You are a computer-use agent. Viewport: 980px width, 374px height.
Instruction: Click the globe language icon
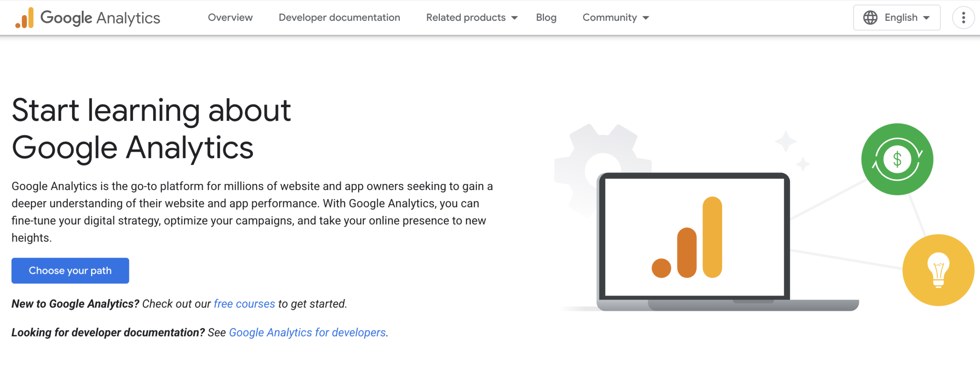(870, 18)
